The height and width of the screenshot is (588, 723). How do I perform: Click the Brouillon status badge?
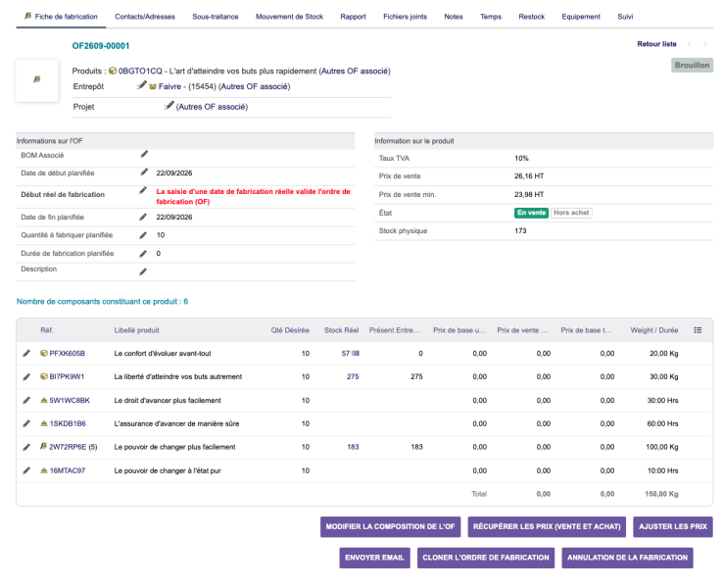click(692, 65)
